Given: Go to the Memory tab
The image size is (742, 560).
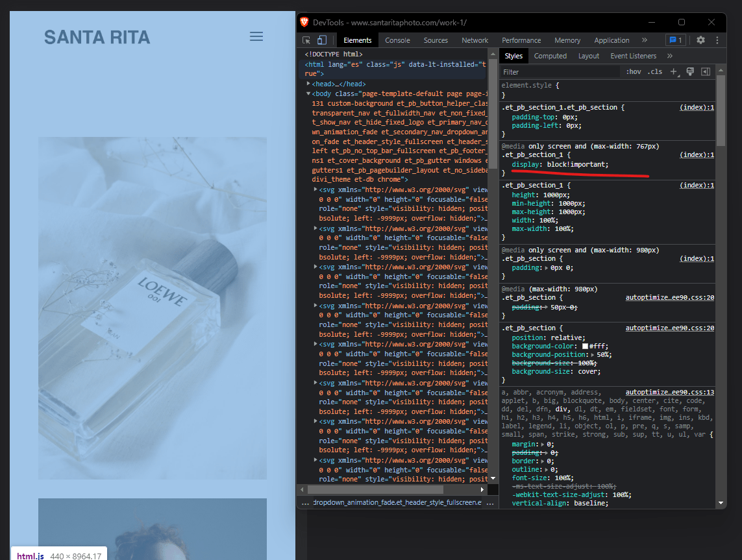Looking at the screenshot, I should [567, 40].
